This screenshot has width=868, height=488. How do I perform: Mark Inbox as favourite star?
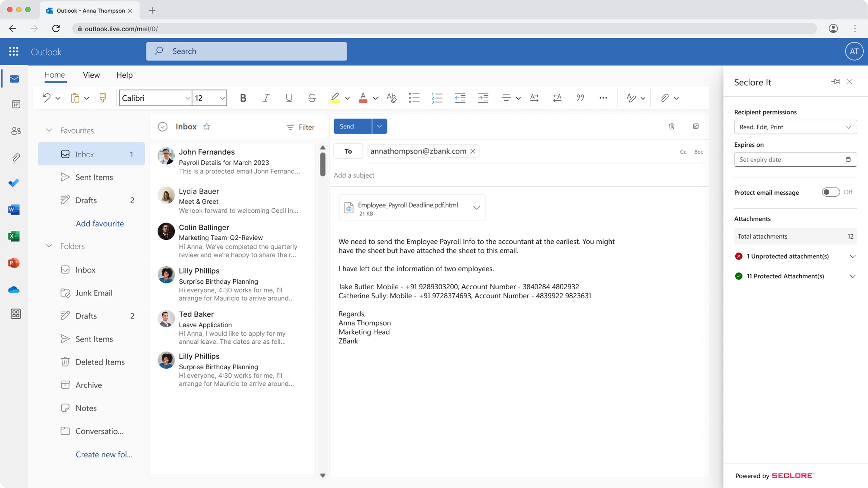click(206, 127)
